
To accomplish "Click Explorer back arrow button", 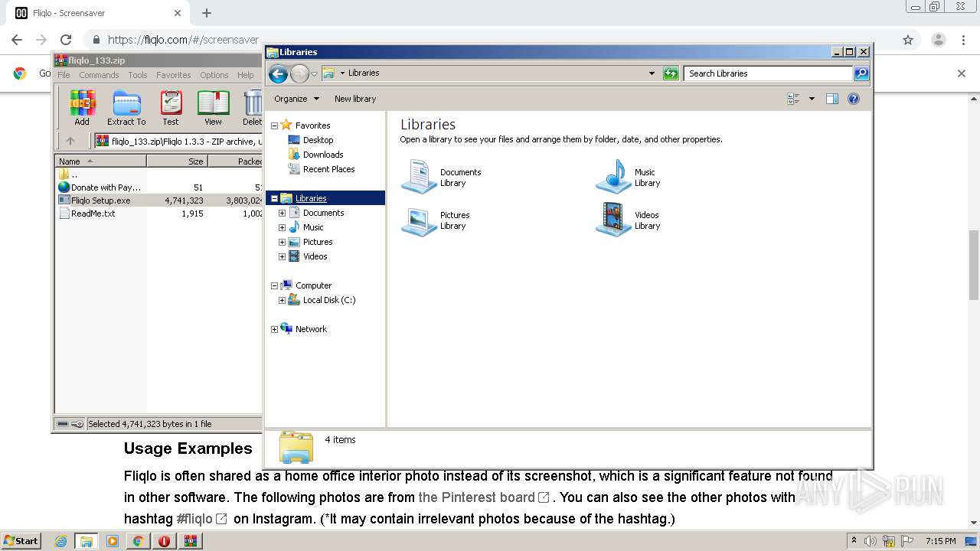I will tap(279, 73).
